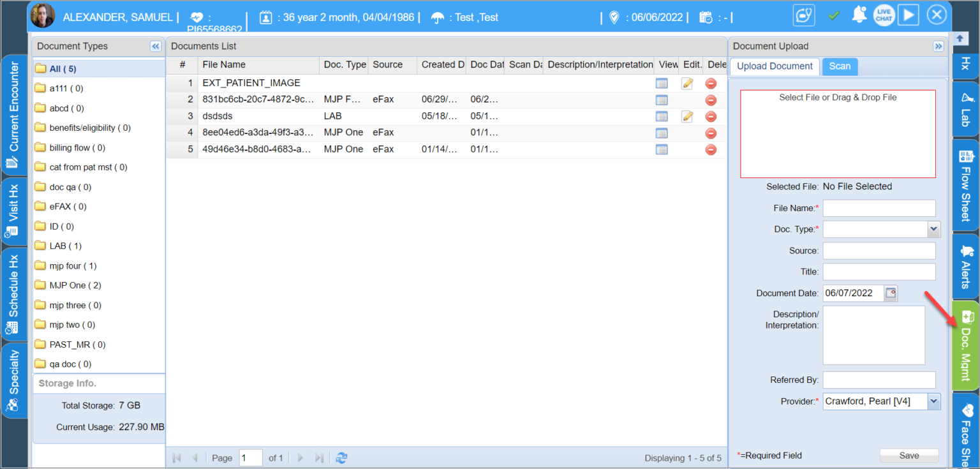Open Document Date calendar picker
Screen dimensions: 980x469
pyautogui.click(x=891, y=293)
